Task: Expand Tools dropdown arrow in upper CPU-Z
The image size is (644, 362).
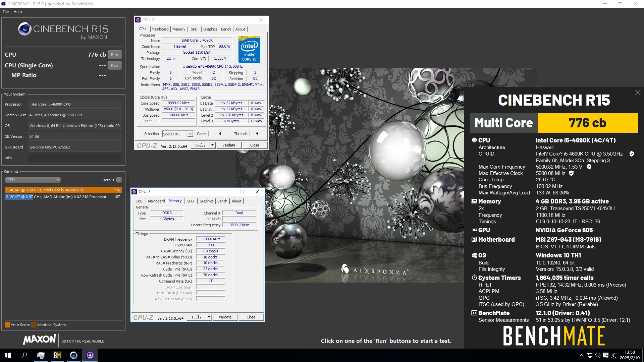Action: click(x=212, y=145)
